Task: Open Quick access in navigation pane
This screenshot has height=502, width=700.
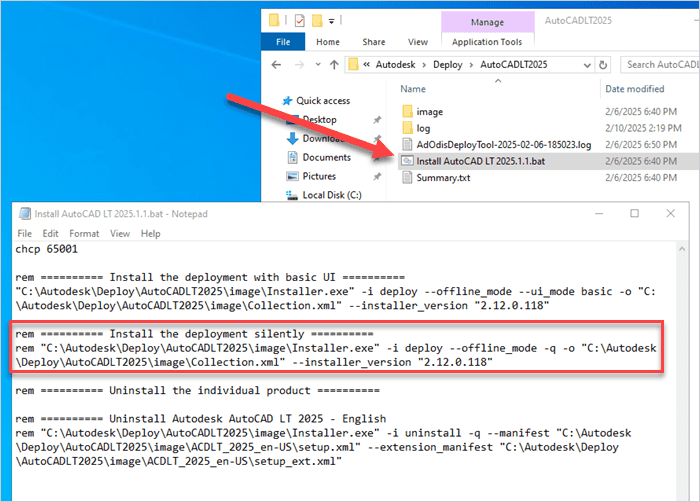Action: click(x=323, y=101)
